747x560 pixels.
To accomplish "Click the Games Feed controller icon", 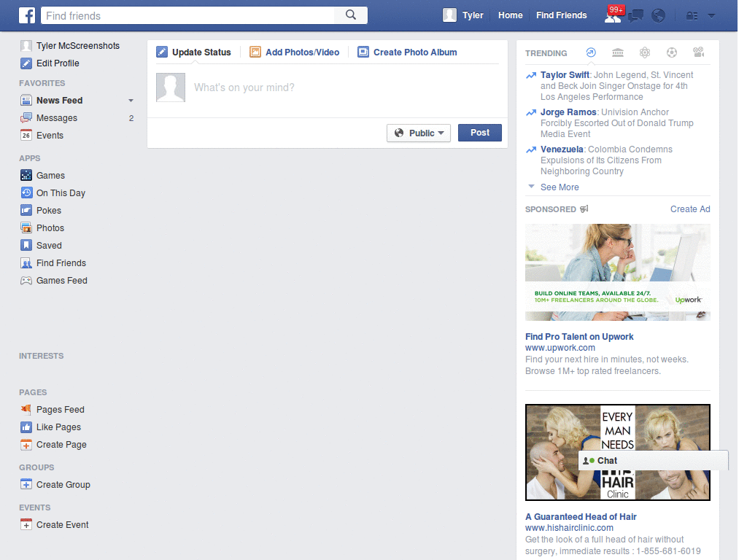I will tap(26, 281).
